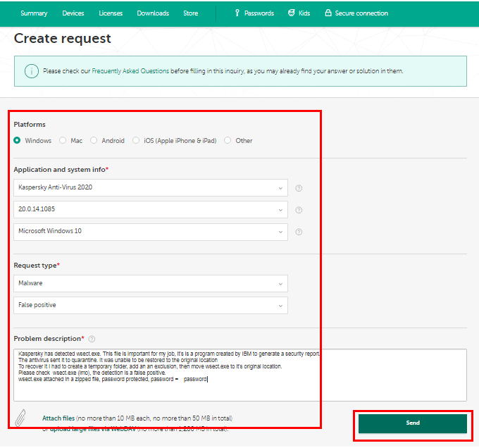The height and width of the screenshot is (448, 479).
Task: Click the Send button
Action: click(x=413, y=423)
